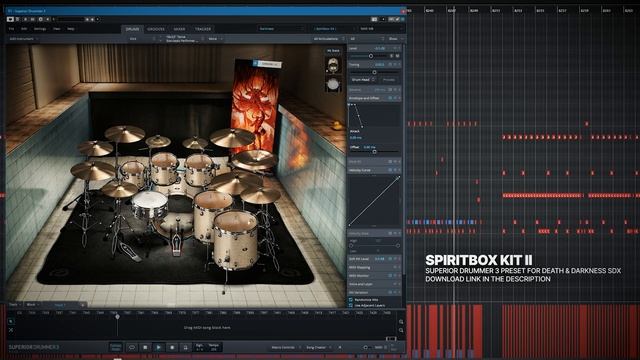Toggle the Use Adjacent Layers checkbox
Viewport: 640px width, 360px height.
pyautogui.click(x=351, y=305)
